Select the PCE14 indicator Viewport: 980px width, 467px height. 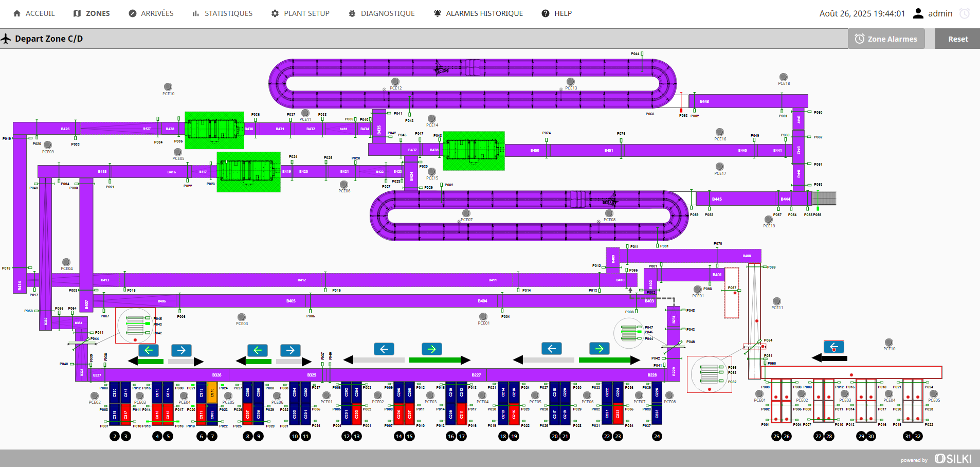(432, 118)
